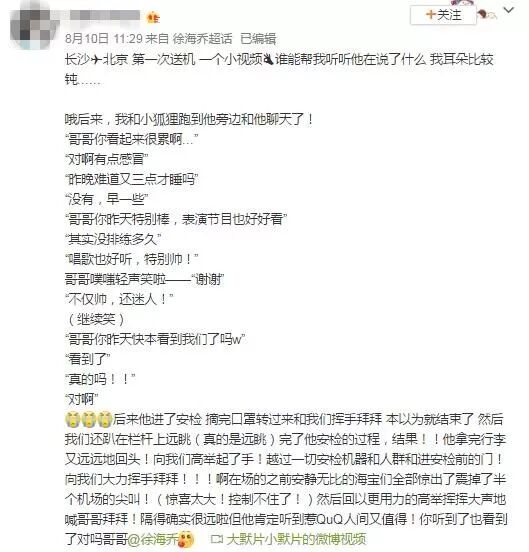Click the surprised emoji after @徐海乔
The height and width of the screenshot is (552, 529).
(187, 539)
